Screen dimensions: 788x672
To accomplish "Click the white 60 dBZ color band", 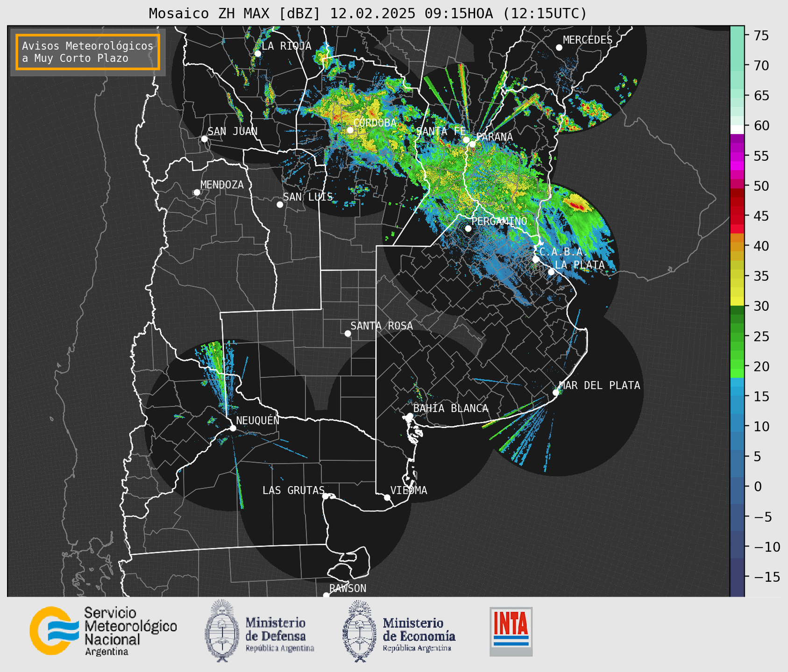I will point(737,129).
